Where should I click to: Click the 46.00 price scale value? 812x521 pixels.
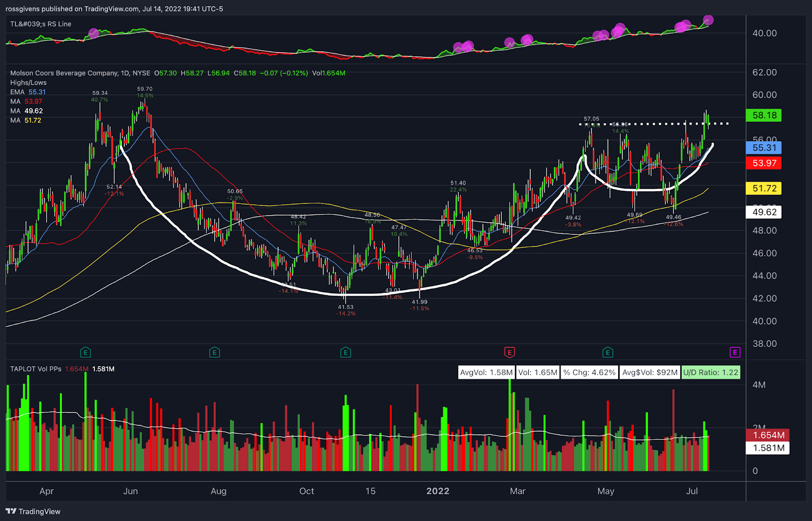(764, 253)
